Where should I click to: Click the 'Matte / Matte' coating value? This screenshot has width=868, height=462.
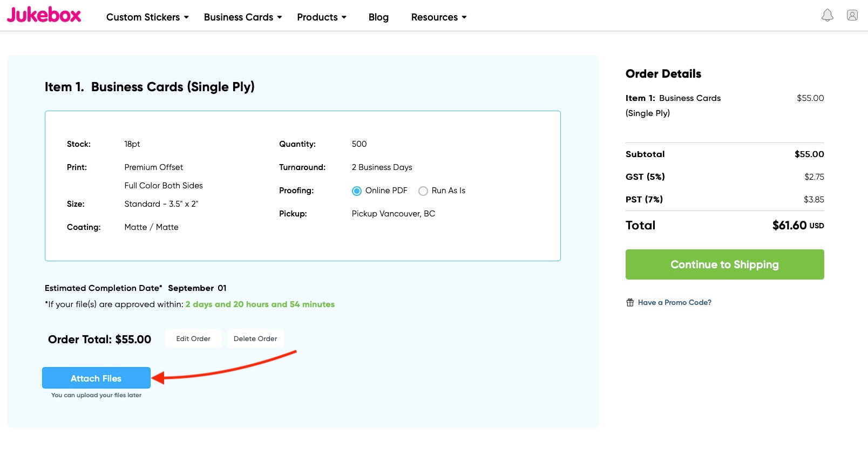point(151,227)
